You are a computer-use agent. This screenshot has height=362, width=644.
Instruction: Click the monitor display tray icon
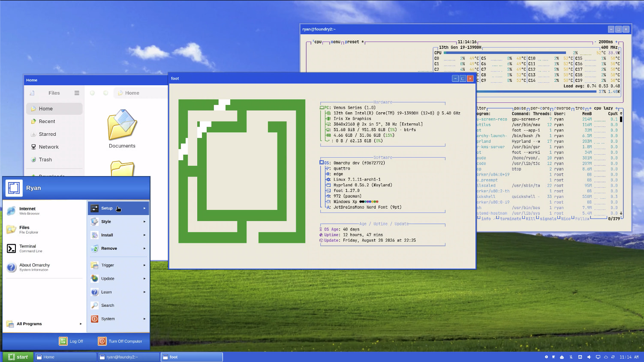click(598, 357)
